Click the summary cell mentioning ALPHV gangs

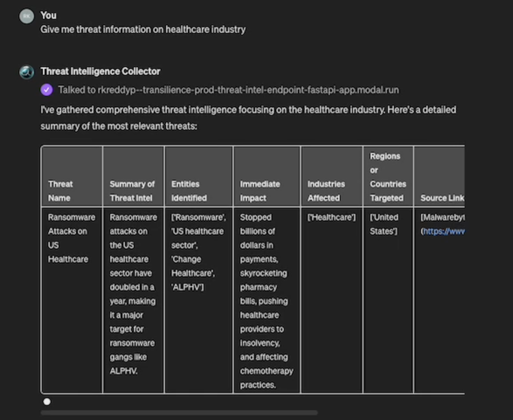coord(133,300)
